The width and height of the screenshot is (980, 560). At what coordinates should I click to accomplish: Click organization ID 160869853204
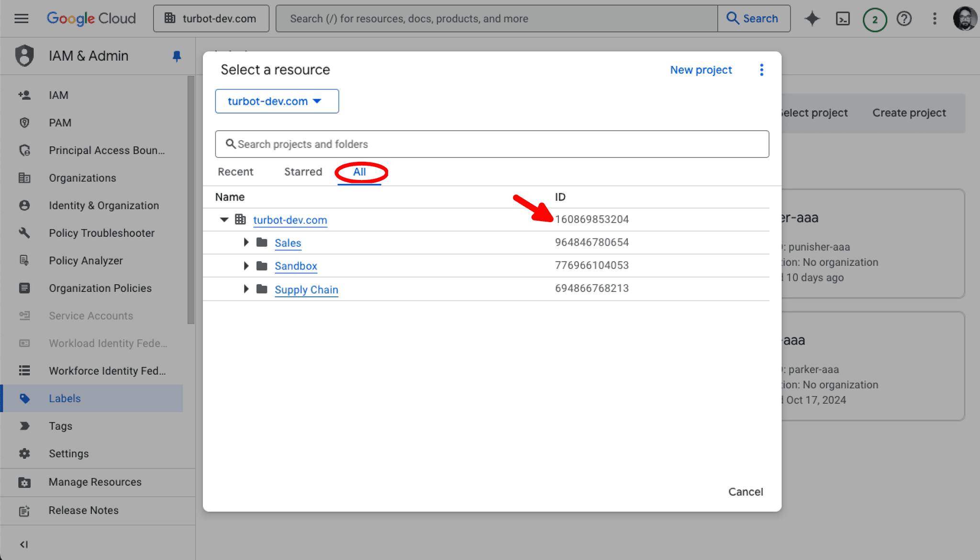(592, 219)
